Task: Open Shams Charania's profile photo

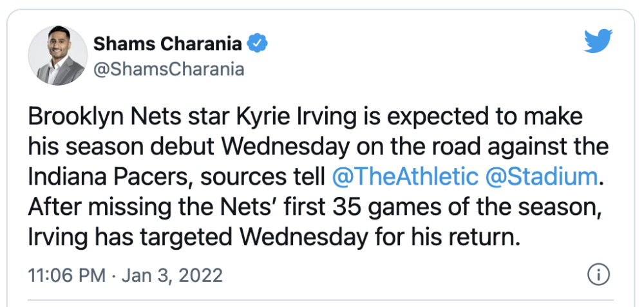Action: click(x=57, y=56)
